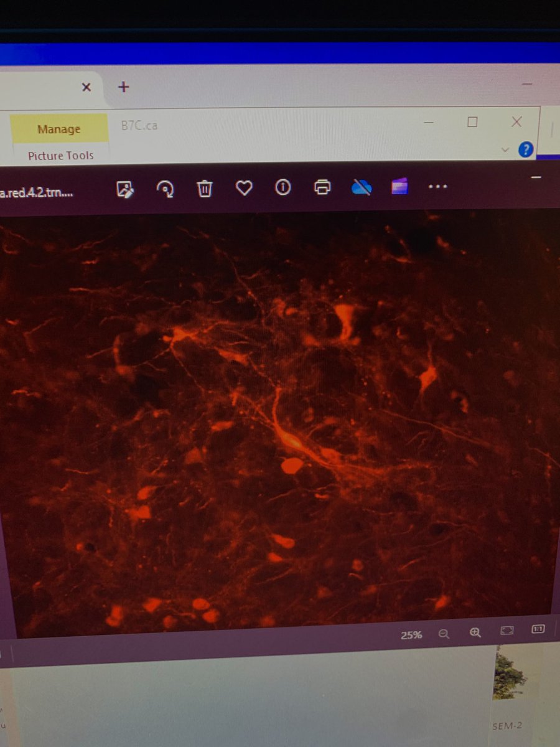The width and height of the screenshot is (560, 747).
Task: Click the B7C.ca window title
Action: coord(139,125)
